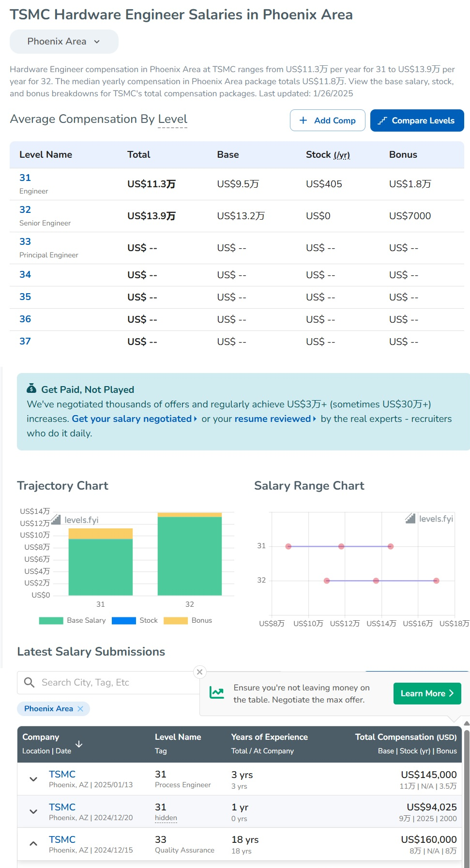The image size is (470, 868).
Task: Open level 33 Principal Engineer link
Action: (x=25, y=241)
